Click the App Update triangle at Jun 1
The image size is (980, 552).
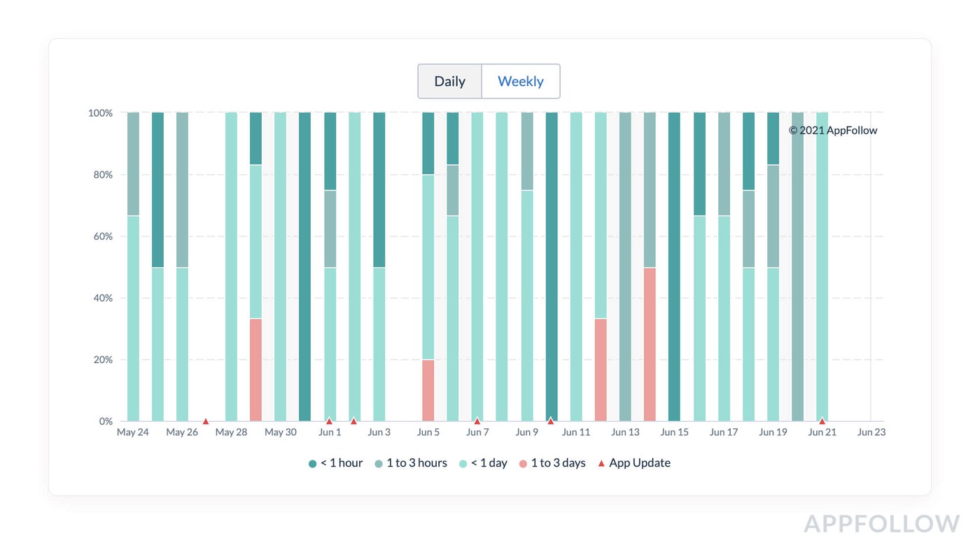pos(329,421)
